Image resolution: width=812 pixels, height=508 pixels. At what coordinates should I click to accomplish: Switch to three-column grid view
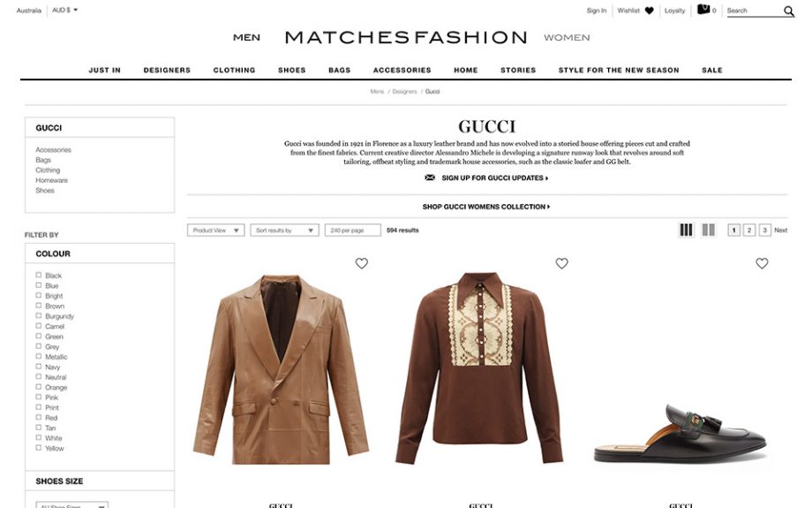click(x=686, y=230)
